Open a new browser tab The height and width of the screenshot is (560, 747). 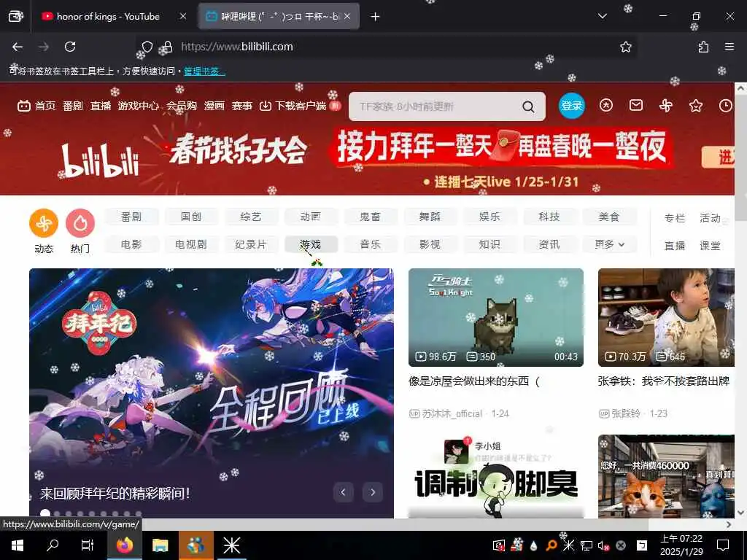click(375, 17)
